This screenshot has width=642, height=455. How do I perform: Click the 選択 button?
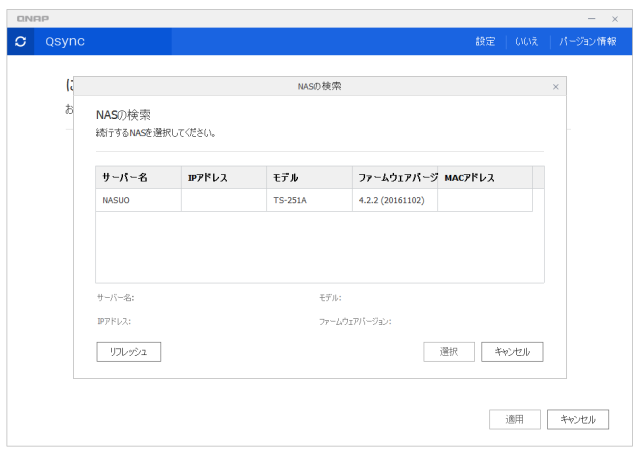click(449, 352)
